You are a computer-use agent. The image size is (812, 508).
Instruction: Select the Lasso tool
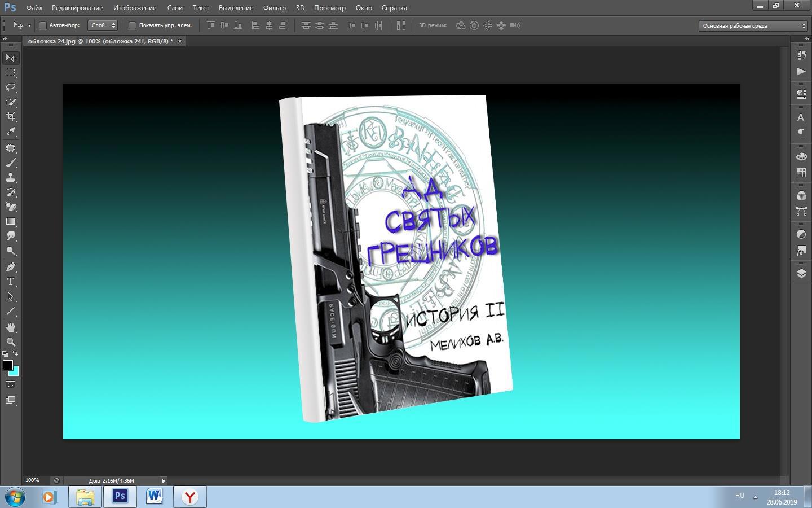coord(11,87)
